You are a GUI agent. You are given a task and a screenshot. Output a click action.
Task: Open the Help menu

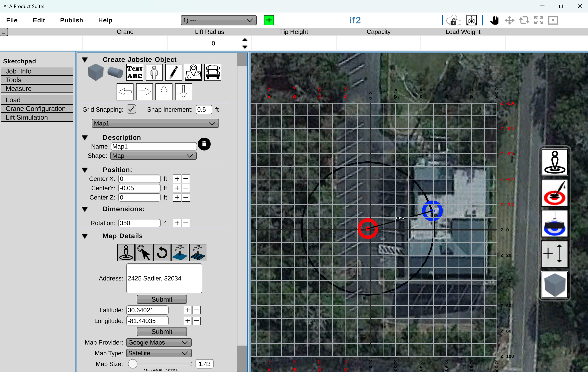[105, 20]
